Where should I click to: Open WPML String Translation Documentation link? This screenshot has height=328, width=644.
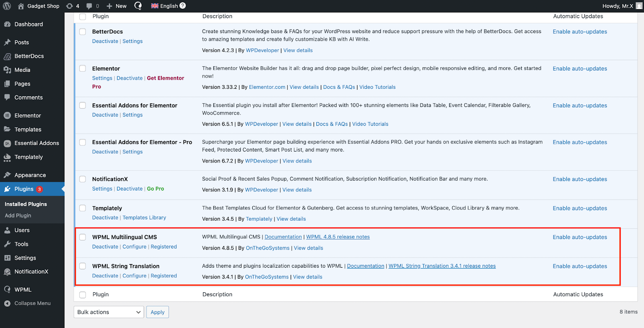[365, 266]
